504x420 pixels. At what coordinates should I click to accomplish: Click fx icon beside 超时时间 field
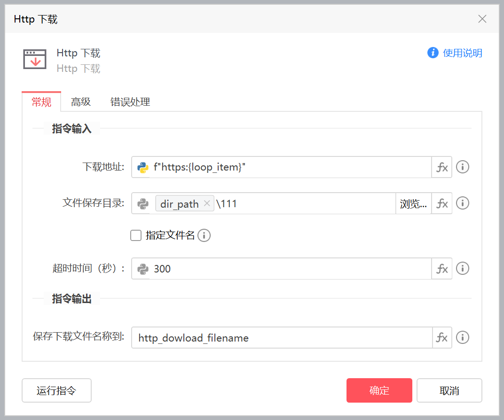tap(442, 269)
